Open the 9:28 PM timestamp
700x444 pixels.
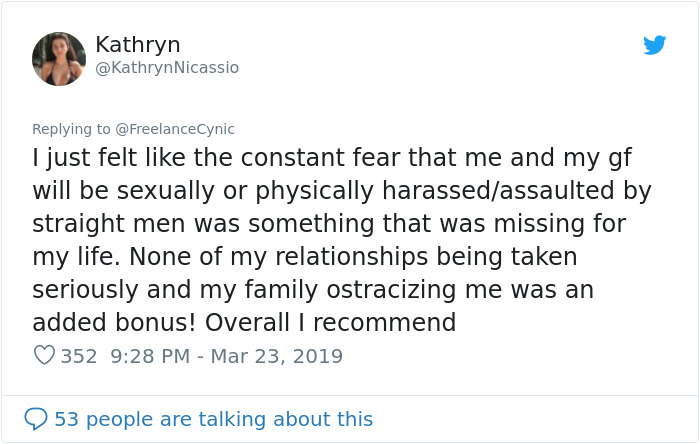[150, 356]
